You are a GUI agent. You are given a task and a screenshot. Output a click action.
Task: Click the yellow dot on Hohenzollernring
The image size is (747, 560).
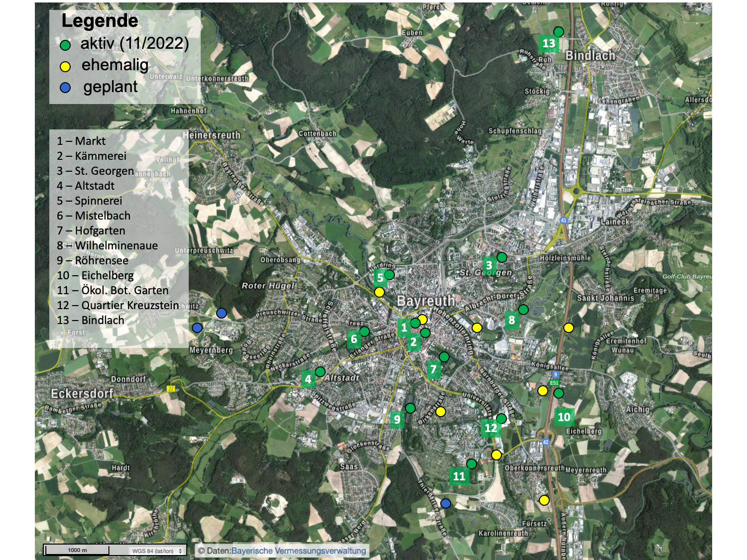point(477,328)
